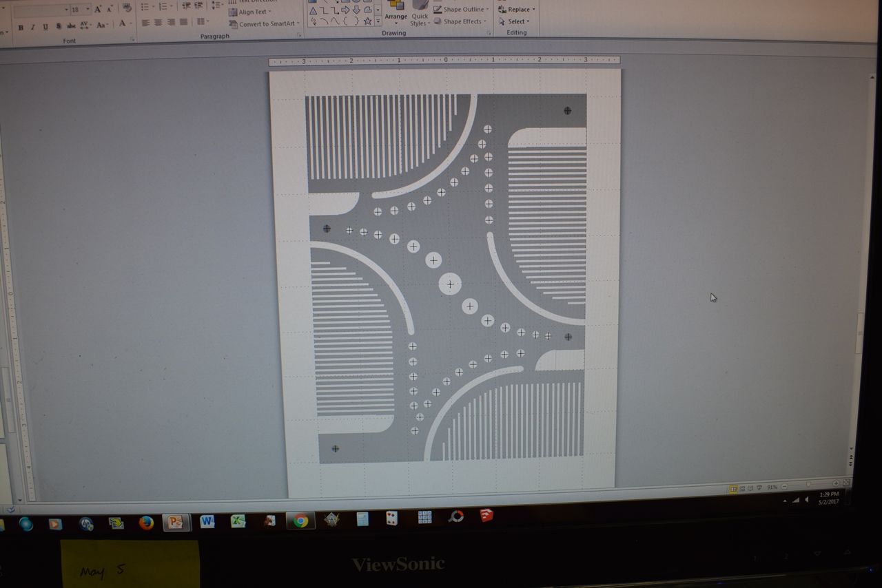Click the zoom in plus button

click(x=837, y=484)
